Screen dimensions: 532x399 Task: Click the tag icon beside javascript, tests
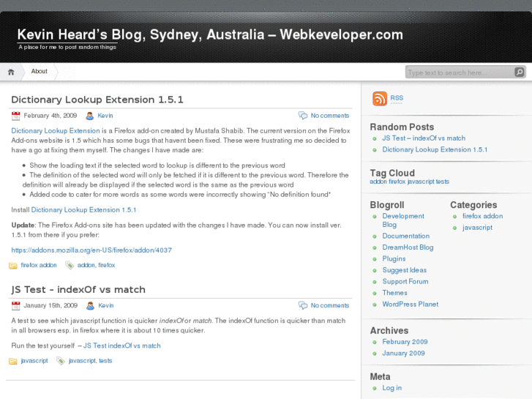point(61,361)
